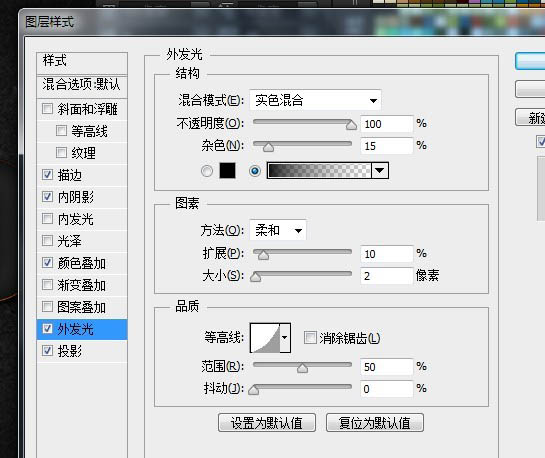Click the black glow color swatch

coord(227,171)
